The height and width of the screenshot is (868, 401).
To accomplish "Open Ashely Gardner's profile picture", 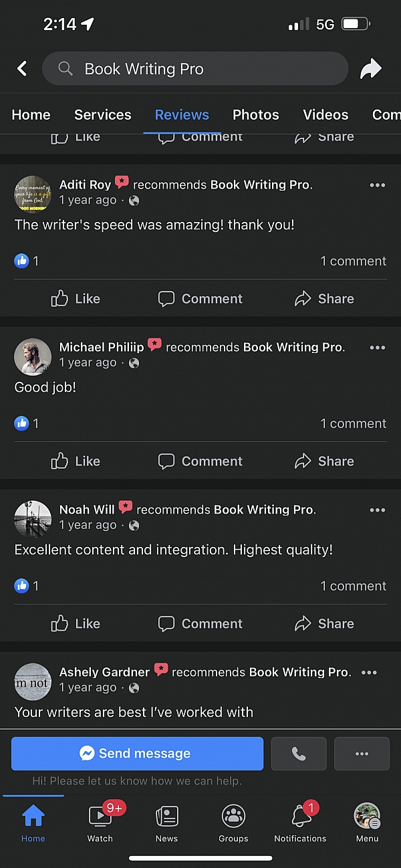I will coord(33,681).
